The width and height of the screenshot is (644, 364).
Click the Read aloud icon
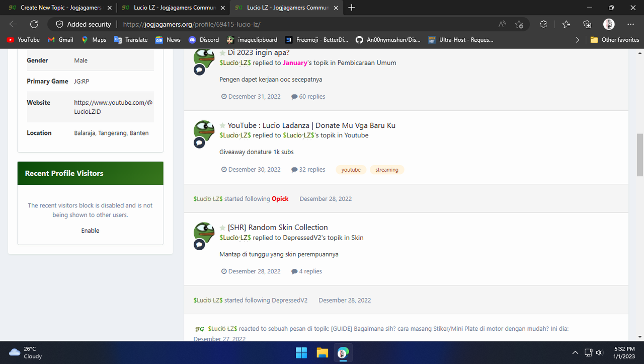(x=502, y=24)
